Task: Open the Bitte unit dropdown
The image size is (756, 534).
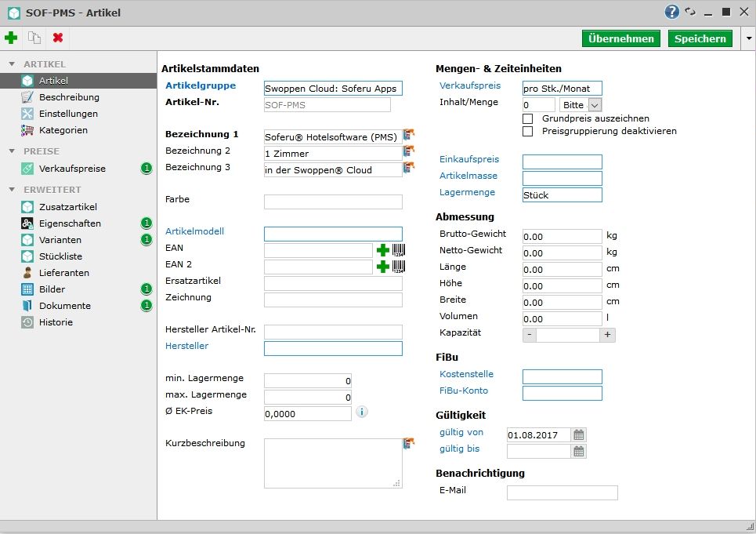Action: coord(581,104)
